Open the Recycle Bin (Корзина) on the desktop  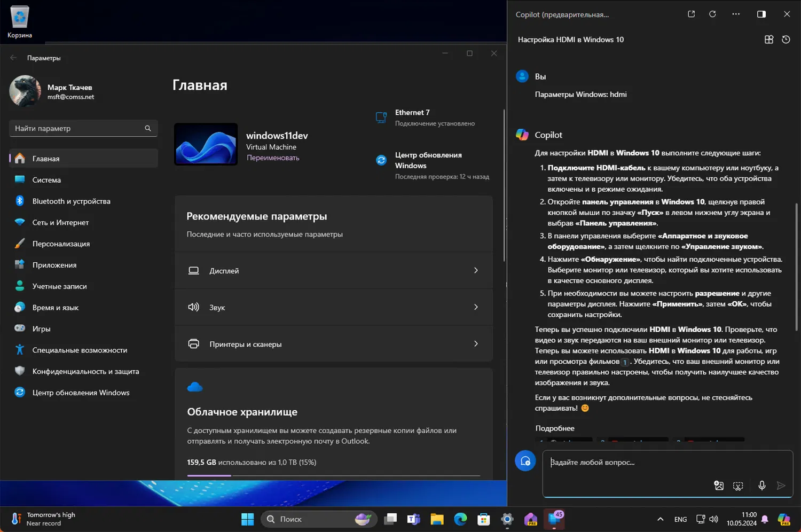tap(20, 22)
